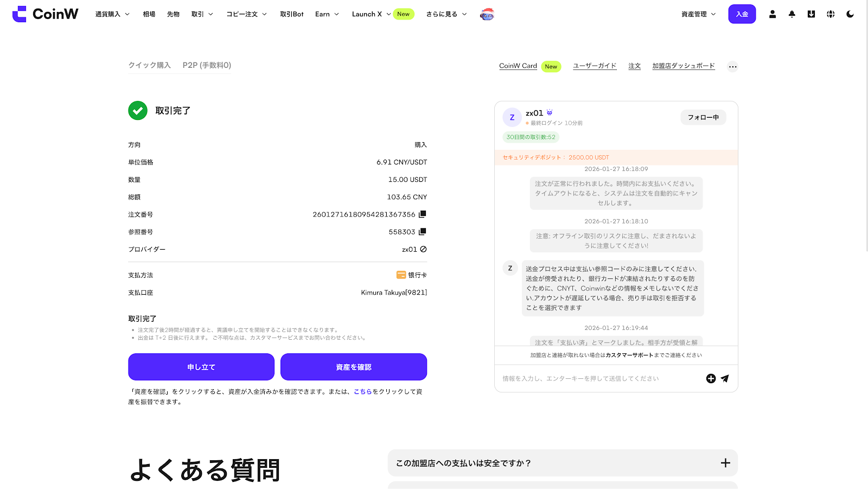Click the send message paper-plane icon

point(725,378)
